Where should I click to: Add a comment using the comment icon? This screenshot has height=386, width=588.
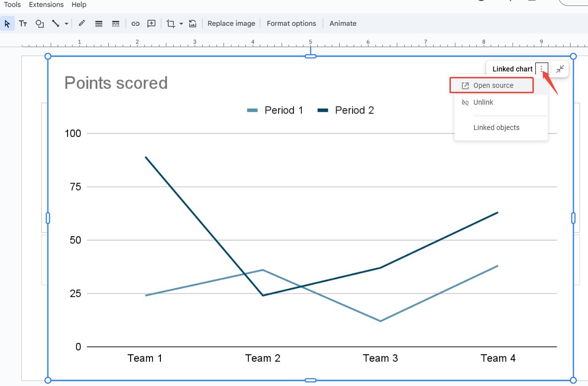tap(151, 23)
